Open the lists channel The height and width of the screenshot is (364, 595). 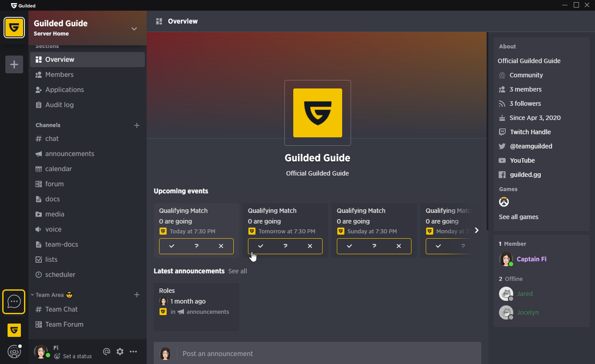coord(88,260)
